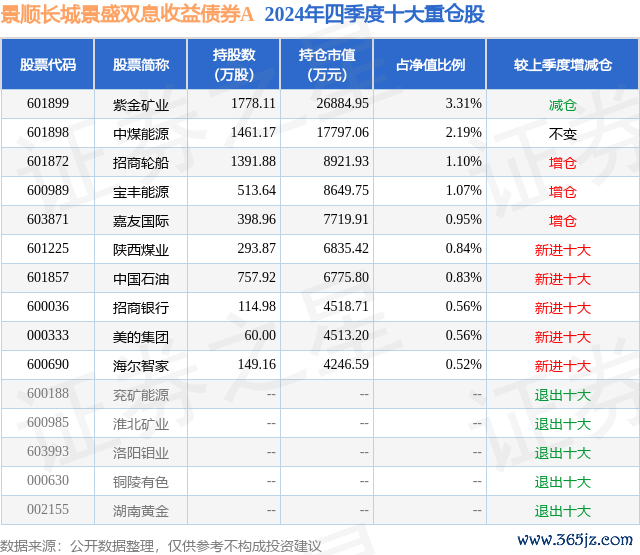Select stock code 600989
The height and width of the screenshot is (555, 640).
48,191
